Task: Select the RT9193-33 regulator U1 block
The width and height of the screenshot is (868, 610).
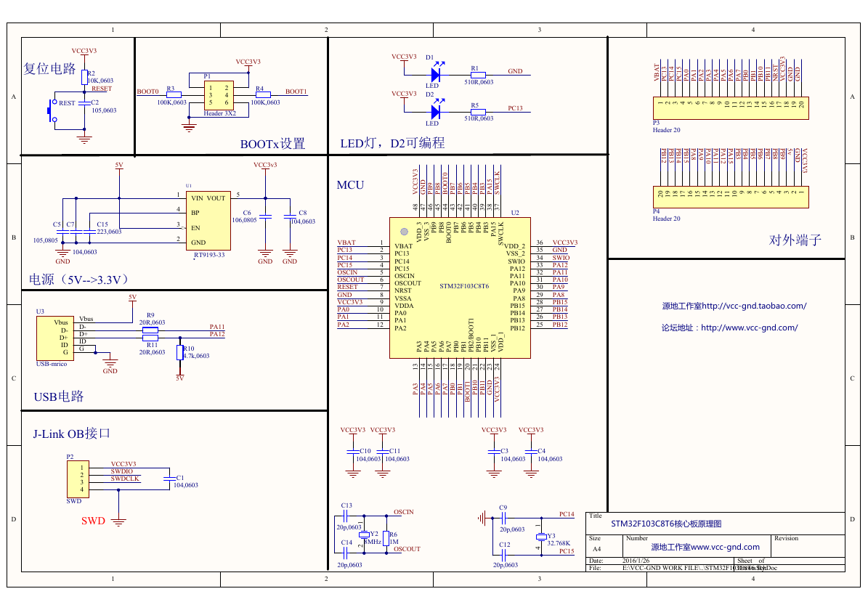Action: pos(208,220)
